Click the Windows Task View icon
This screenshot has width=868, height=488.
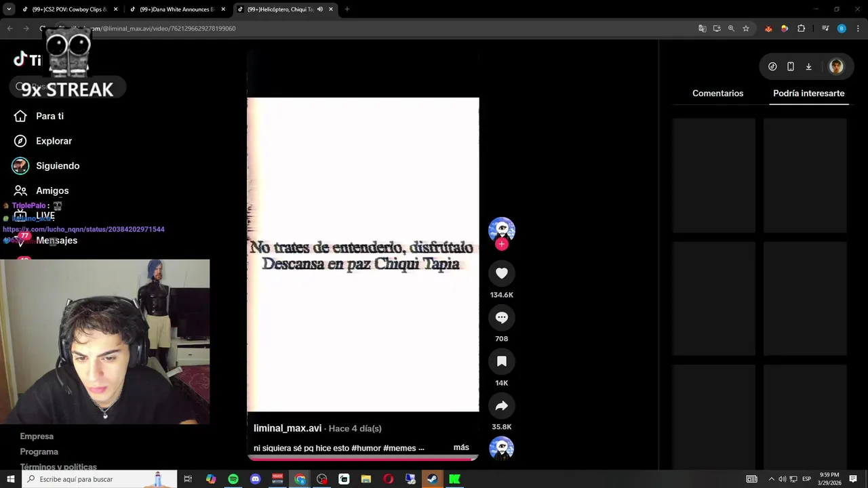click(188, 479)
